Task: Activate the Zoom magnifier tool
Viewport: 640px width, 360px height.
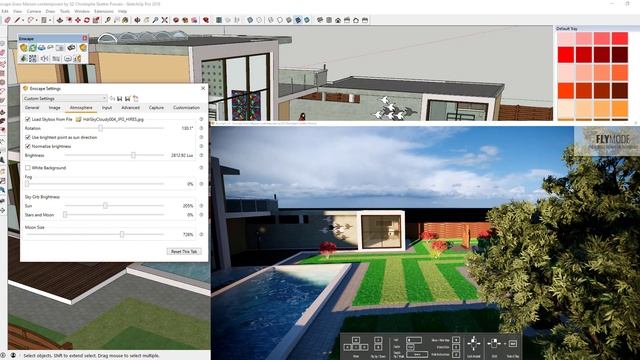Action: 156,20
